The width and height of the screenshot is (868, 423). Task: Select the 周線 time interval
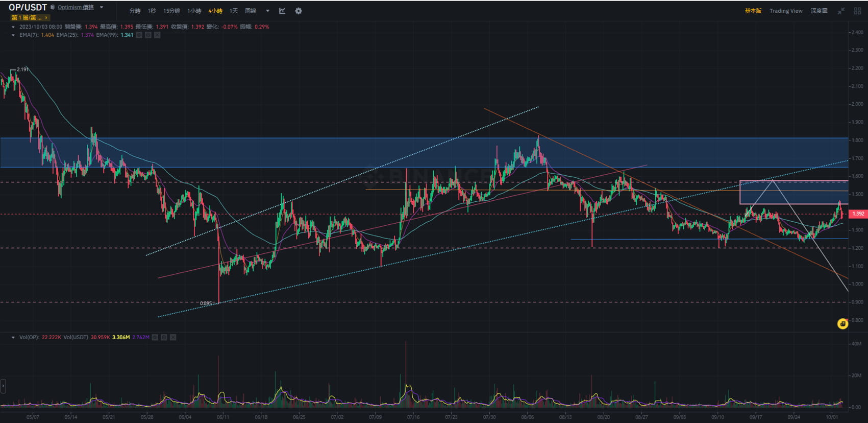251,11
